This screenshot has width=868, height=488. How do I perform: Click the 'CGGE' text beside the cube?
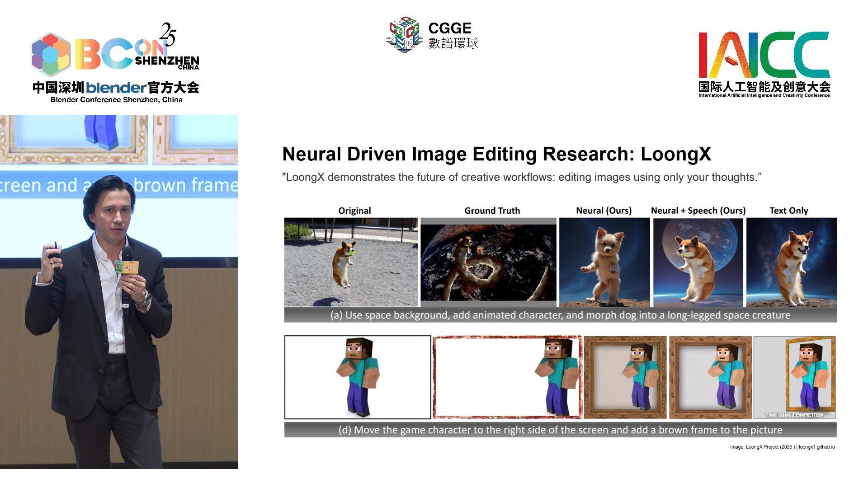(450, 28)
